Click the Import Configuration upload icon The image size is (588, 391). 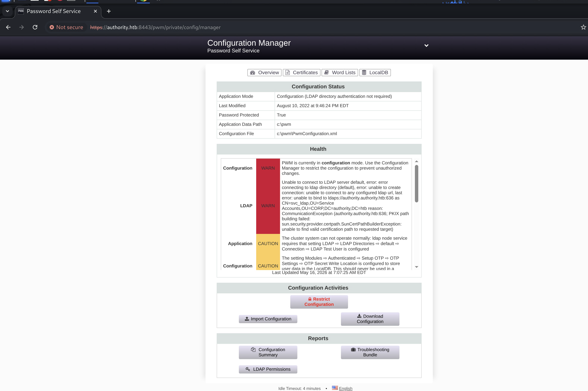247,319
